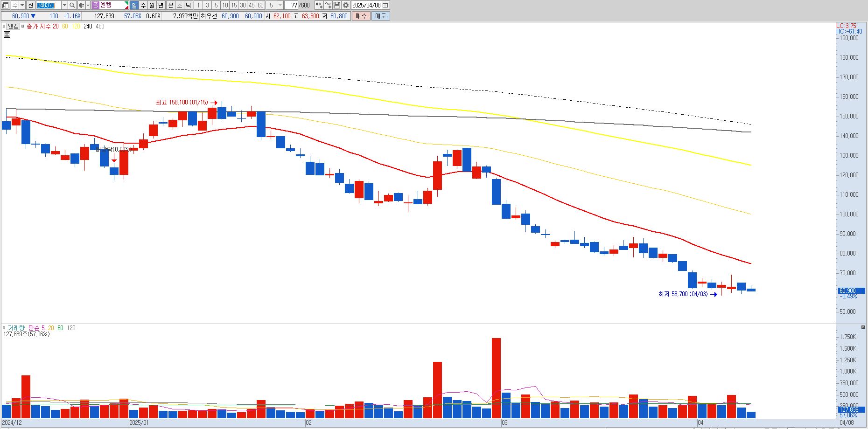Edit stock code field 348370
868x429 pixels.
tap(49, 5)
